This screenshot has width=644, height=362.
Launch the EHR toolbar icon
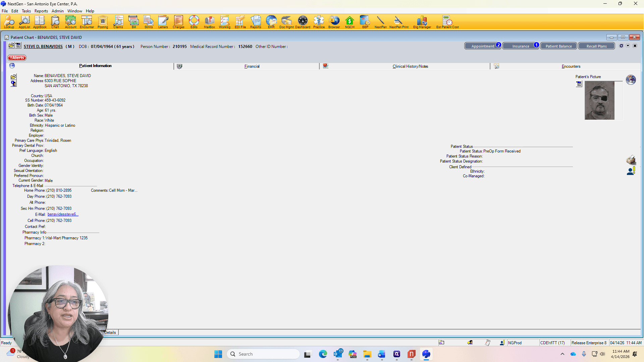pyautogui.click(x=271, y=22)
